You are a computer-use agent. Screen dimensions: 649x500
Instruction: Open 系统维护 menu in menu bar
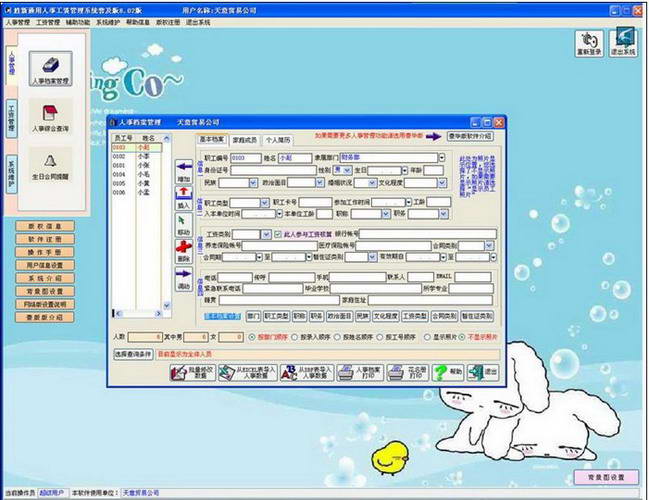(x=108, y=22)
